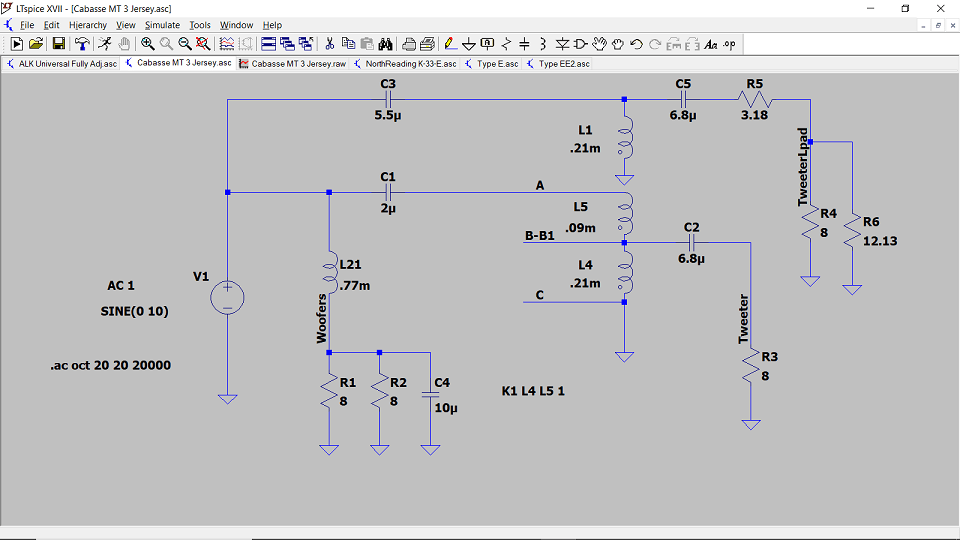Image resolution: width=960 pixels, height=540 pixels.
Task: Click the R6 value '12.13'
Action: tap(880, 241)
